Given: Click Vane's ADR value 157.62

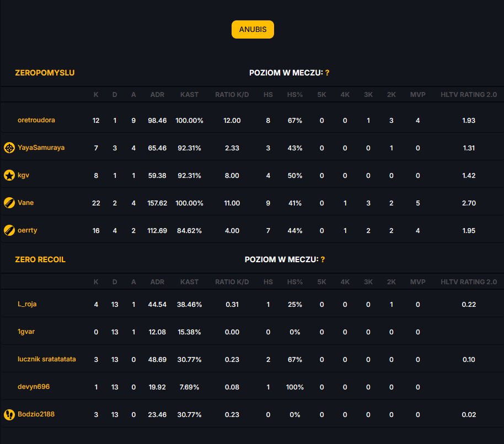Looking at the screenshot, I should click(x=157, y=203).
